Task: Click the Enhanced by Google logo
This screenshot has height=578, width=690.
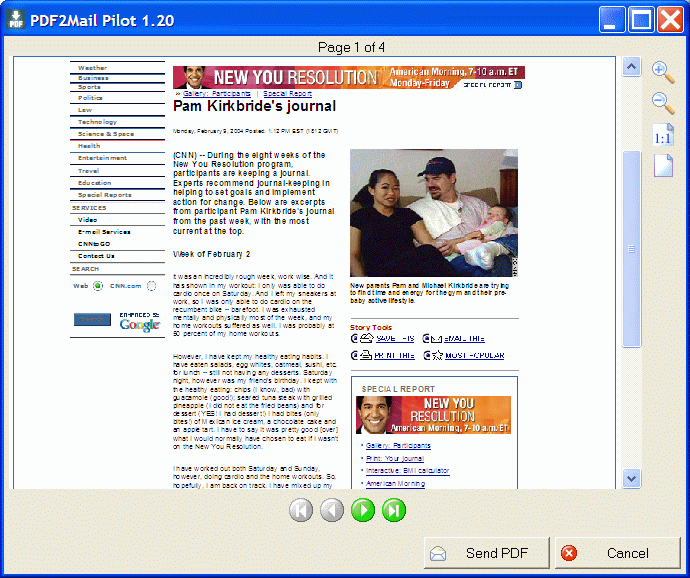Action: click(x=139, y=322)
